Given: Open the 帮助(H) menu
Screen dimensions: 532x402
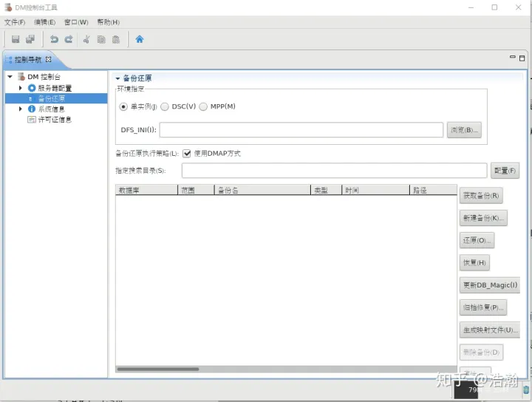Looking at the screenshot, I should pos(108,22).
